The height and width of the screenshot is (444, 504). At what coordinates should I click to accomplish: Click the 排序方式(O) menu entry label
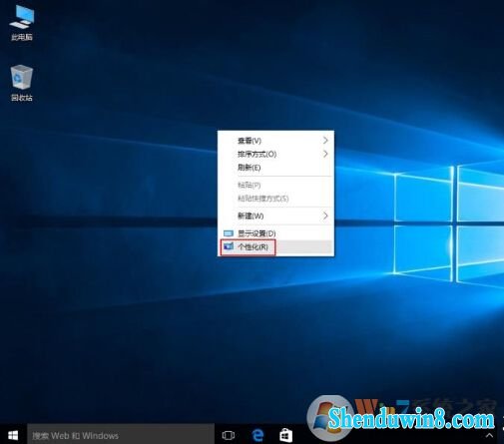[256, 154]
